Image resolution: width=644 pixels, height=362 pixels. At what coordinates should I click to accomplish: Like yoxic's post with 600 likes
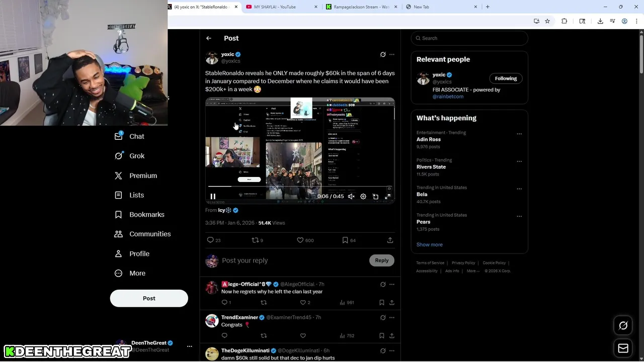(305, 240)
